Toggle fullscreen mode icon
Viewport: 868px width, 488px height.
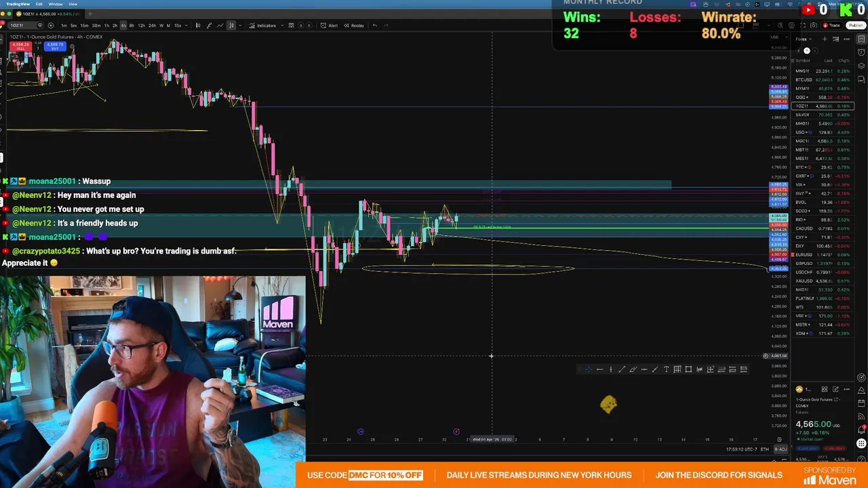(803, 25)
